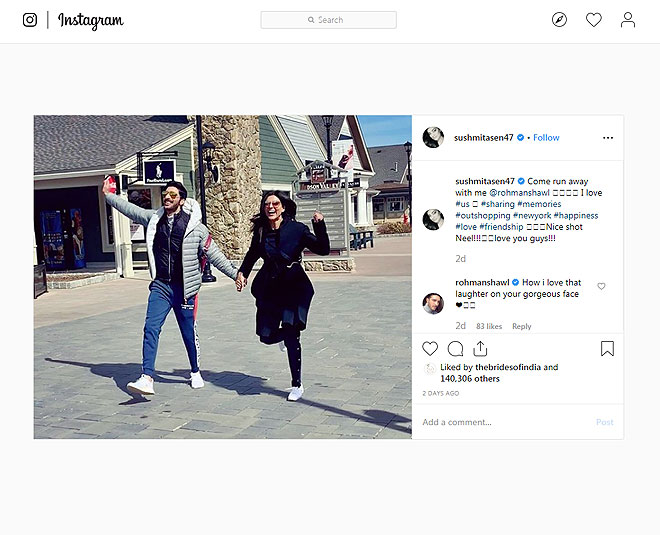The image size is (660, 535).
Task: Like the post with the heart icon
Action: coord(430,349)
